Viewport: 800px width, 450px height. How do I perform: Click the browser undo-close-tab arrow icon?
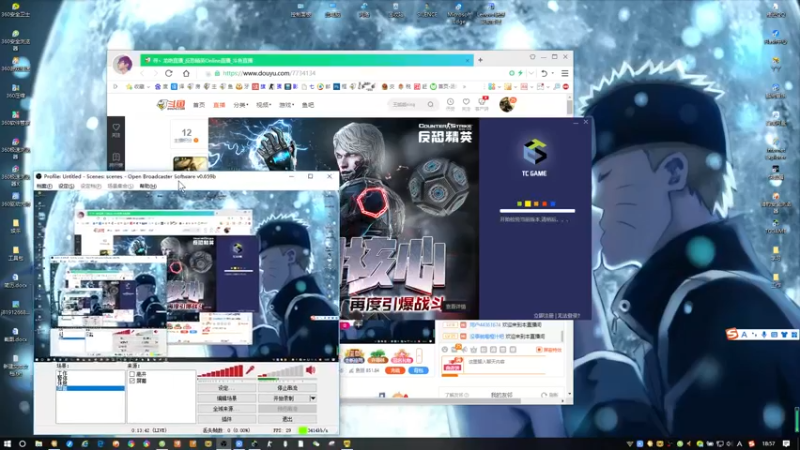pyautogui.click(x=544, y=73)
